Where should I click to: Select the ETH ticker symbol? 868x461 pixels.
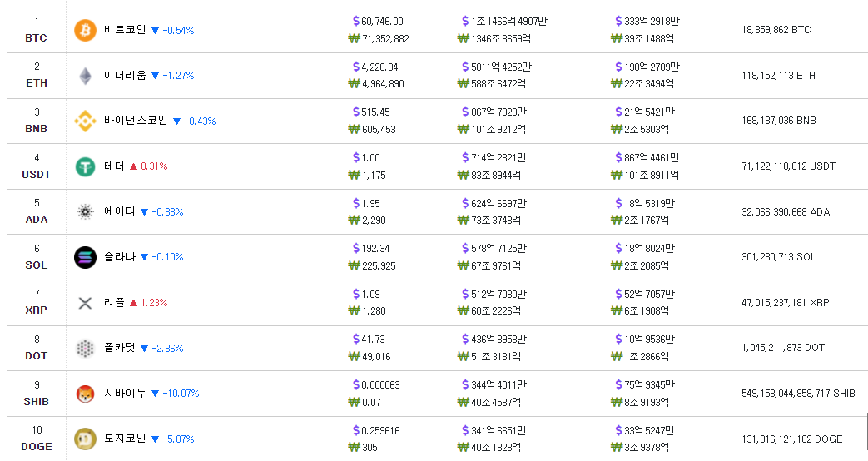37,83
